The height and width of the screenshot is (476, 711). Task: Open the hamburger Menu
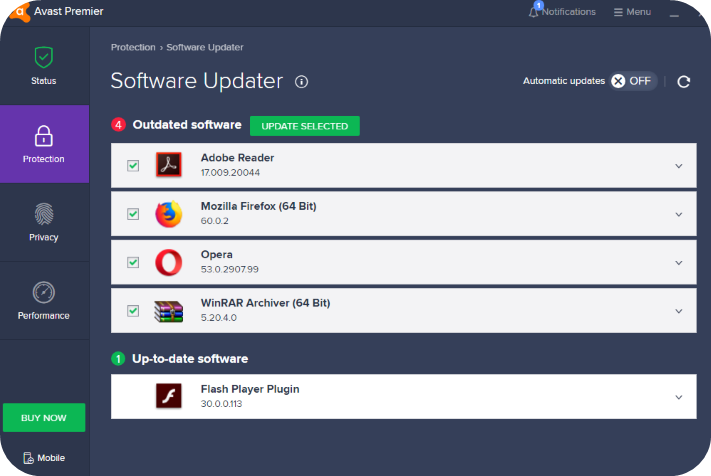(x=633, y=12)
